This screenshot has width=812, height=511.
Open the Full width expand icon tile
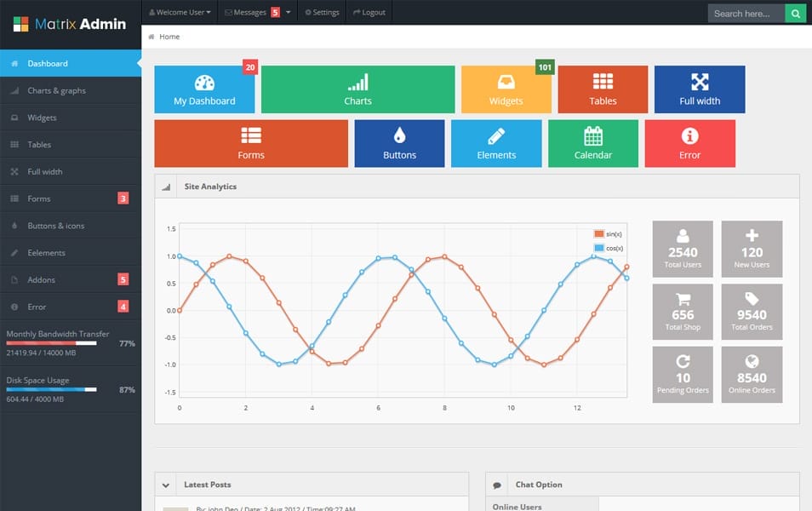pos(700,89)
